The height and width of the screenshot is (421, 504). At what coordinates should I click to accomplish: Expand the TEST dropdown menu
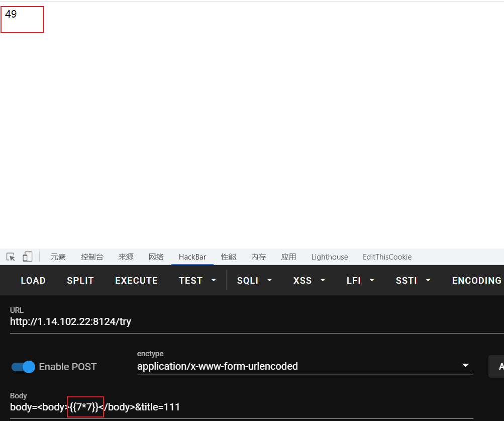(197, 281)
